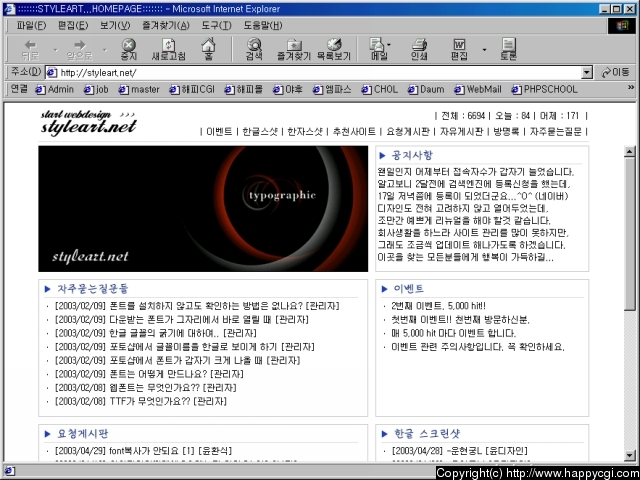640x480 pixels.
Task: Open the 자유게시판 navigation link
Action: (461, 131)
